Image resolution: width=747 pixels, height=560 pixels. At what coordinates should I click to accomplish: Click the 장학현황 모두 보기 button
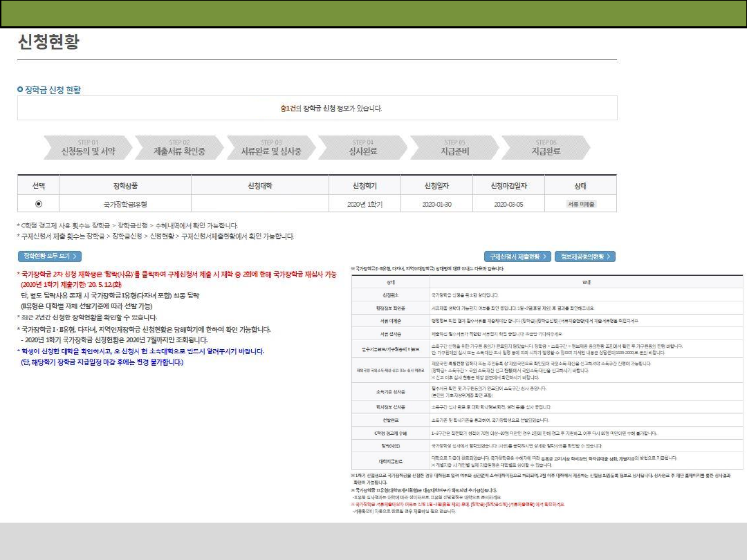coord(49,256)
